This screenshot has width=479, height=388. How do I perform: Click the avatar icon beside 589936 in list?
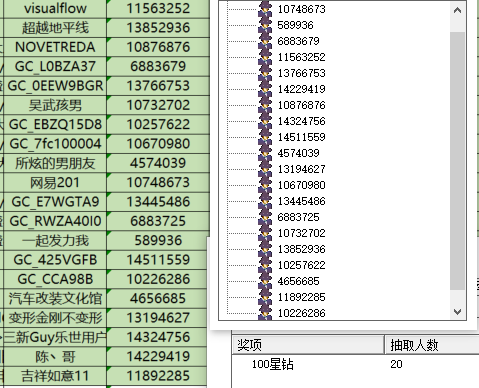tap(265, 25)
